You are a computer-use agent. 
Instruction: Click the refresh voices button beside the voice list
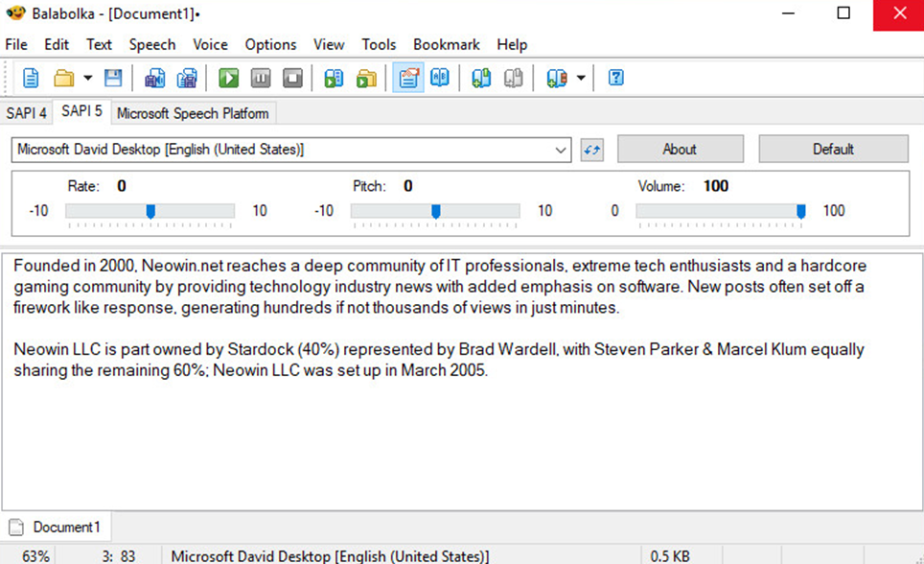592,150
